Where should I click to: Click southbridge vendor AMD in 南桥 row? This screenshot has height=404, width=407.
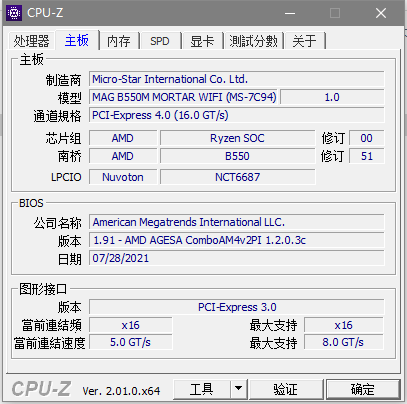coord(123,156)
